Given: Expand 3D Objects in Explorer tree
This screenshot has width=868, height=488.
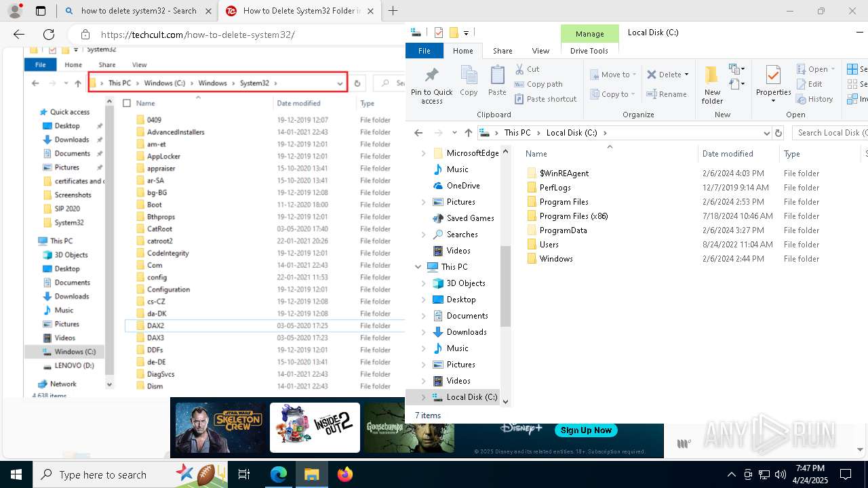Looking at the screenshot, I should pyautogui.click(x=424, y=283).
